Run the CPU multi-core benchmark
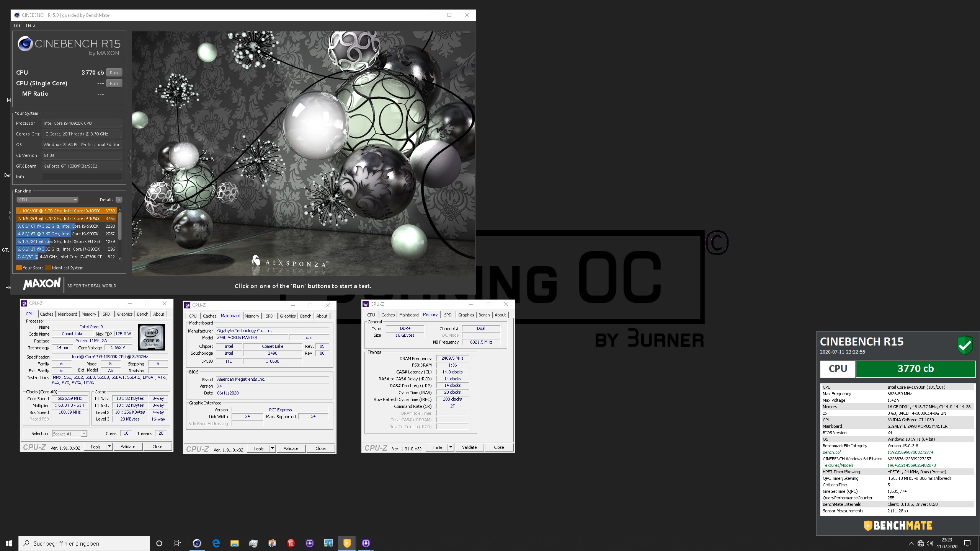980x551 pixels. 114,73
